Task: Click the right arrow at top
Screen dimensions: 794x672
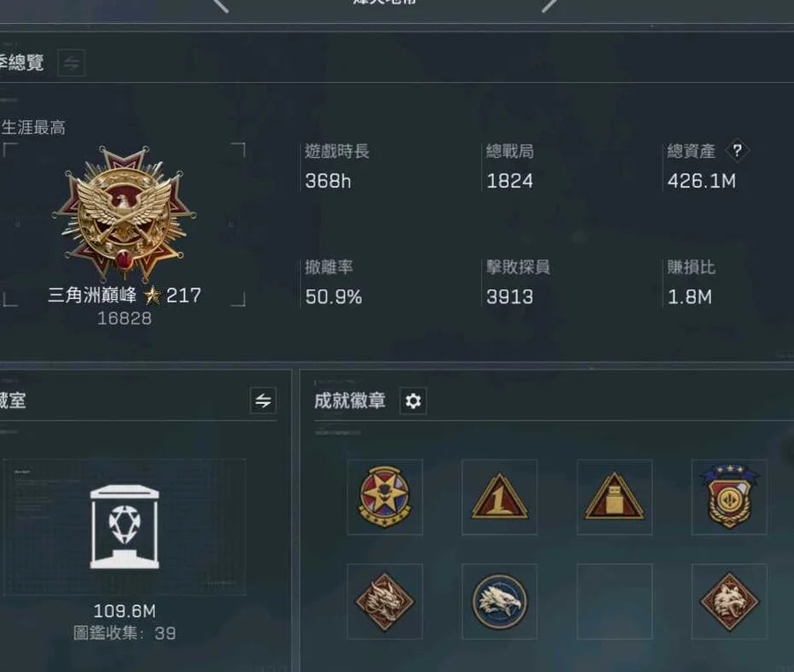Action: [550, 5]
